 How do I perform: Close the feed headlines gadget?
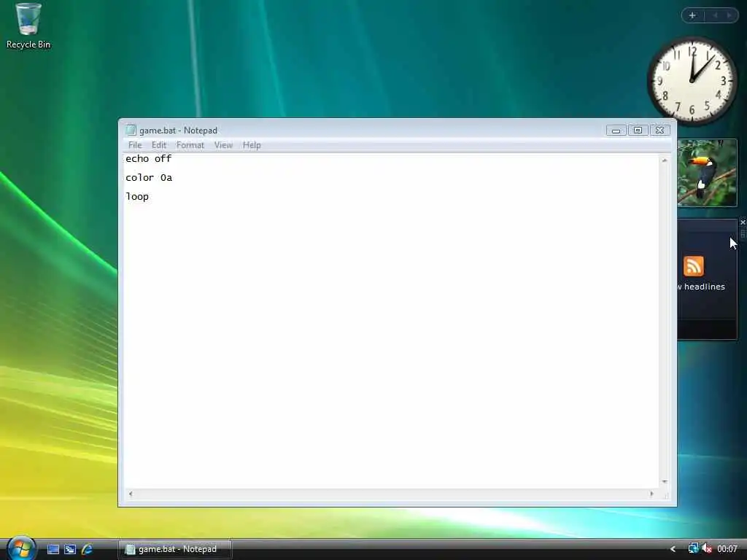point(743,222)
